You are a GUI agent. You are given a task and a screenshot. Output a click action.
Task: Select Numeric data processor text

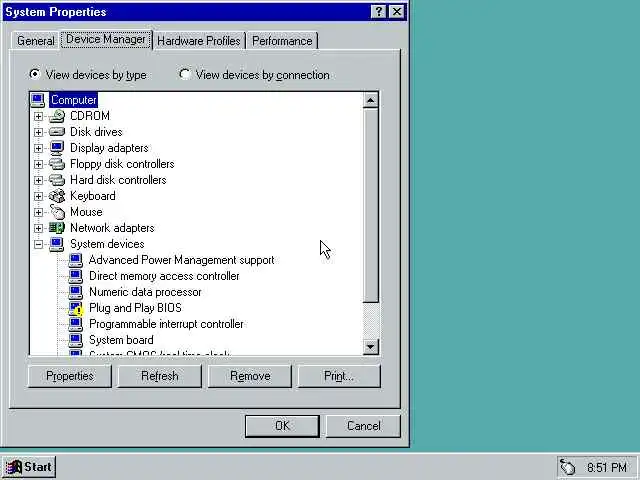click(145, 292)
